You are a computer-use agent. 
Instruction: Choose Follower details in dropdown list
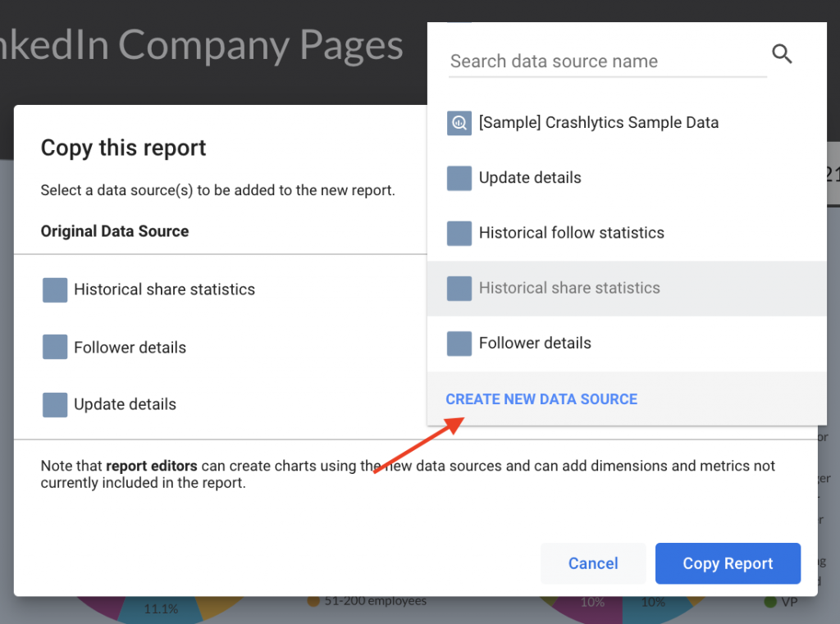point(627,344)
